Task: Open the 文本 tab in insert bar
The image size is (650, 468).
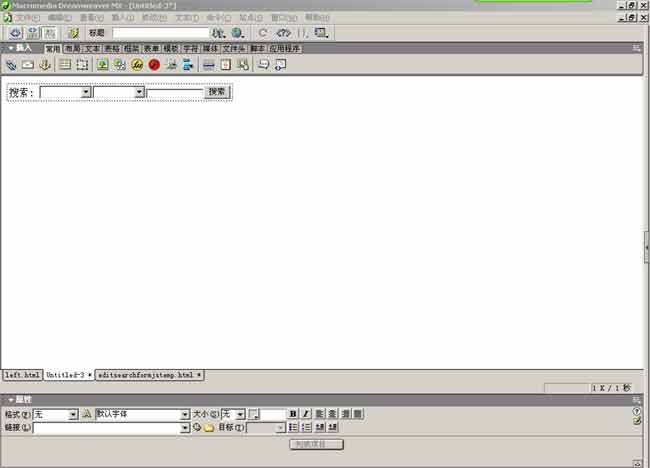Action: coord(92,48)
